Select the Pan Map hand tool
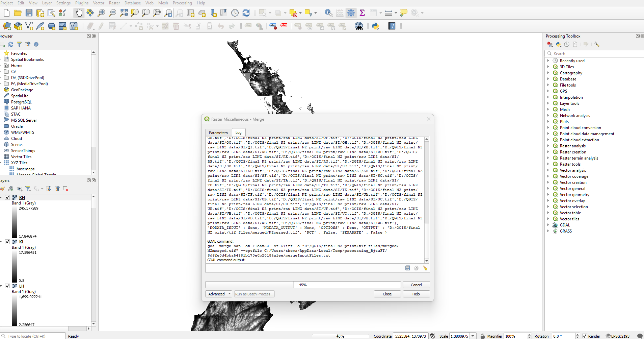This screenshot has width=644, height=339. click(79, 13)
